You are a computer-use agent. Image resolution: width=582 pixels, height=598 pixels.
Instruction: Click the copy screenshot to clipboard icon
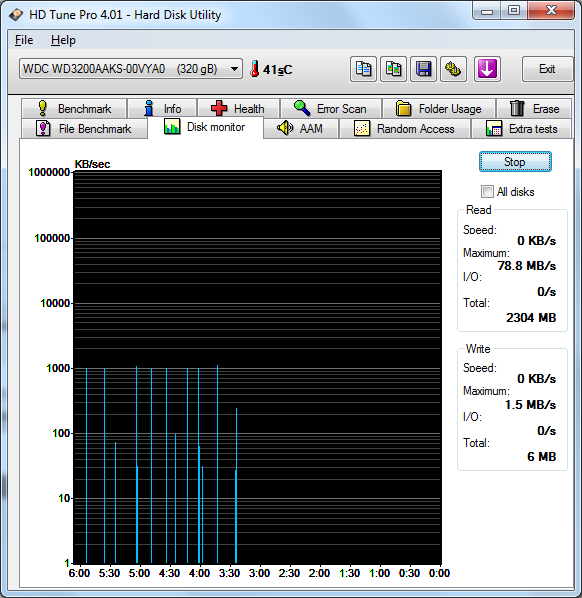coord(393,69)
